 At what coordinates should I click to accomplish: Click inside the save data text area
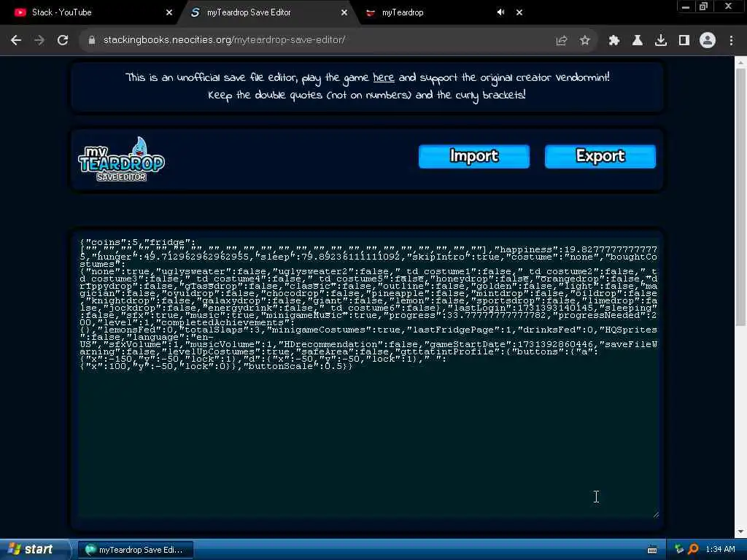point(367,376)
